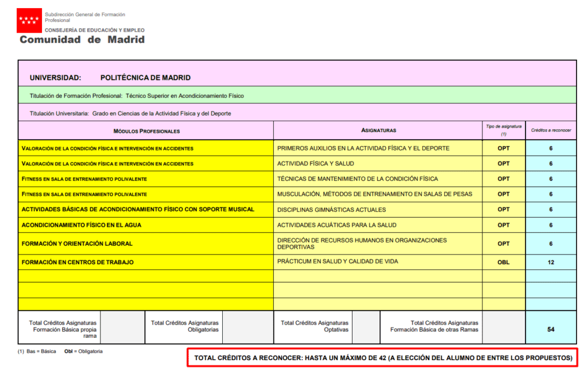Select "FORMACIÓN Y ORIENTACIÓN LABORAL" module
588x374 pixels.
point(78,244)
